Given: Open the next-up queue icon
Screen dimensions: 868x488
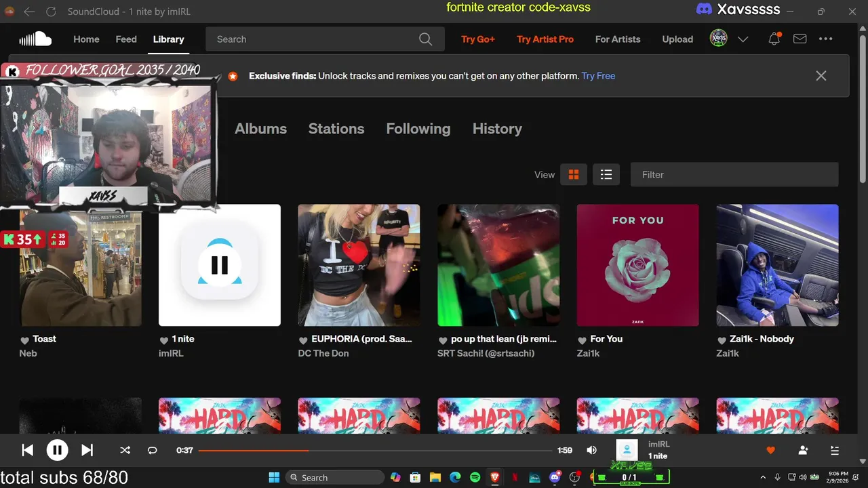Looking at the screenshot, I should [x=835, y=450].
